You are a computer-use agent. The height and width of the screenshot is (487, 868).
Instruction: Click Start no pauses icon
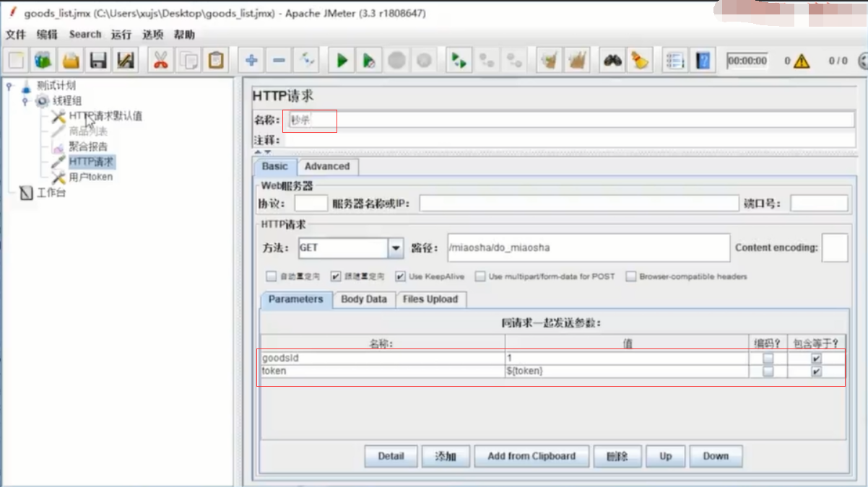pyautogui.click(x=369, y=61)
